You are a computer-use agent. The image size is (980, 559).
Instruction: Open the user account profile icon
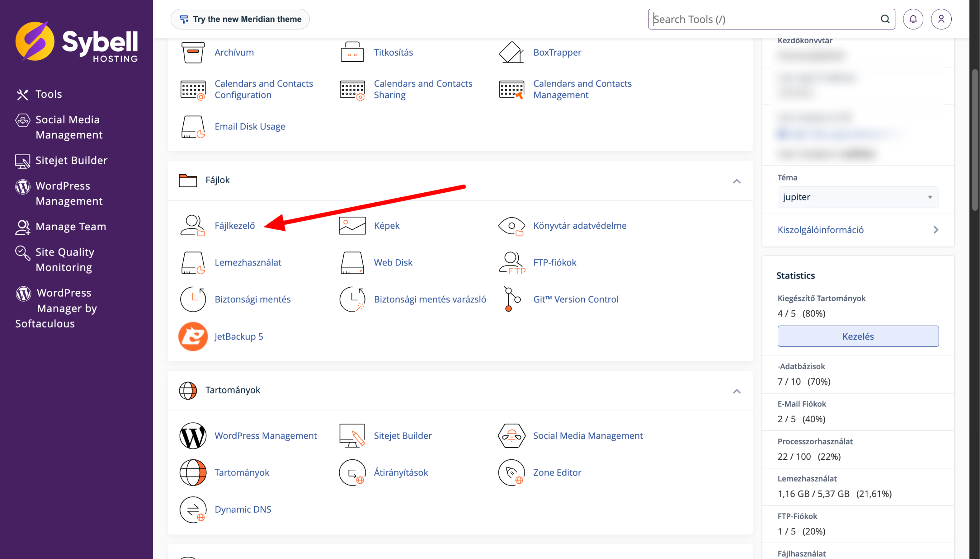[x=941, y=19]
